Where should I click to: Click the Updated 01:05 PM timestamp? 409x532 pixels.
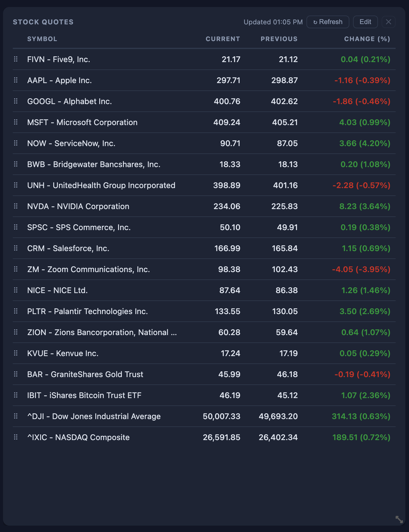[x=273, y=22]
